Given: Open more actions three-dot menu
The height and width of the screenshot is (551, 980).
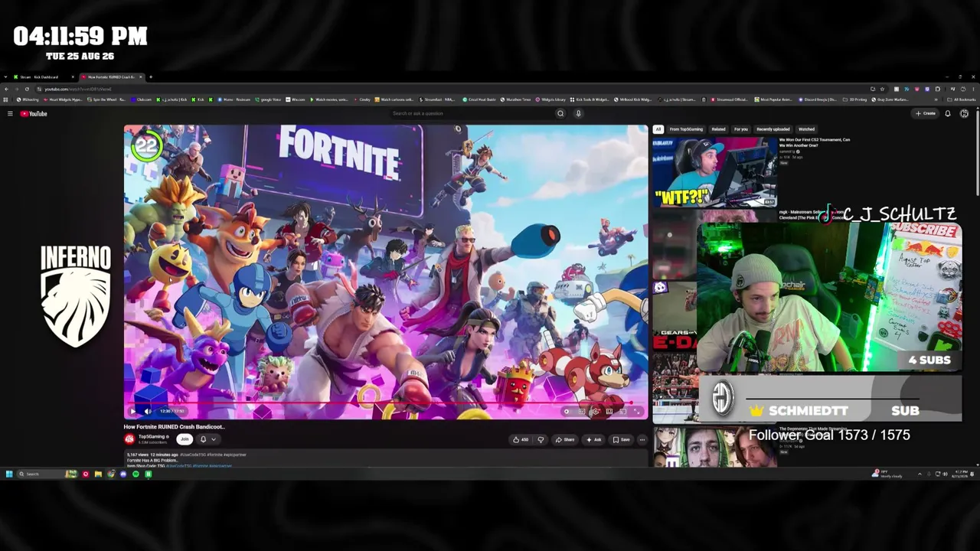Looking at the screenshot, I should (x=642, y=439).
